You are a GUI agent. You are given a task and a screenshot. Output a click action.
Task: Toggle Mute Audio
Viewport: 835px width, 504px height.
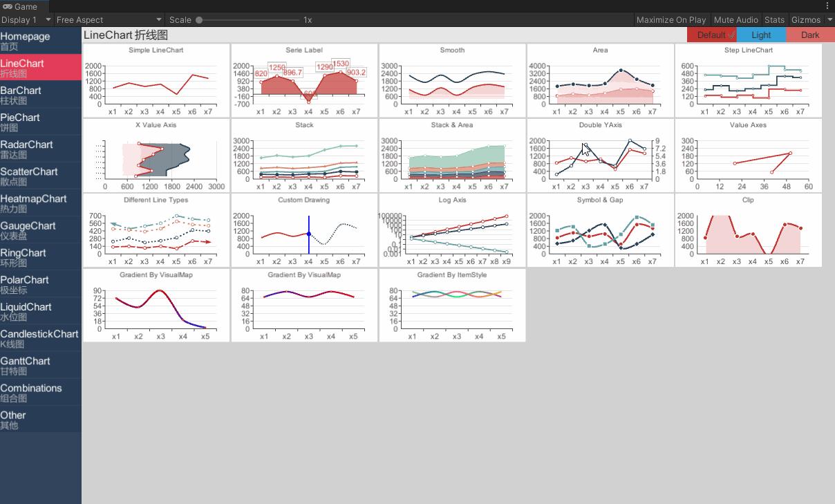point(735,19)
